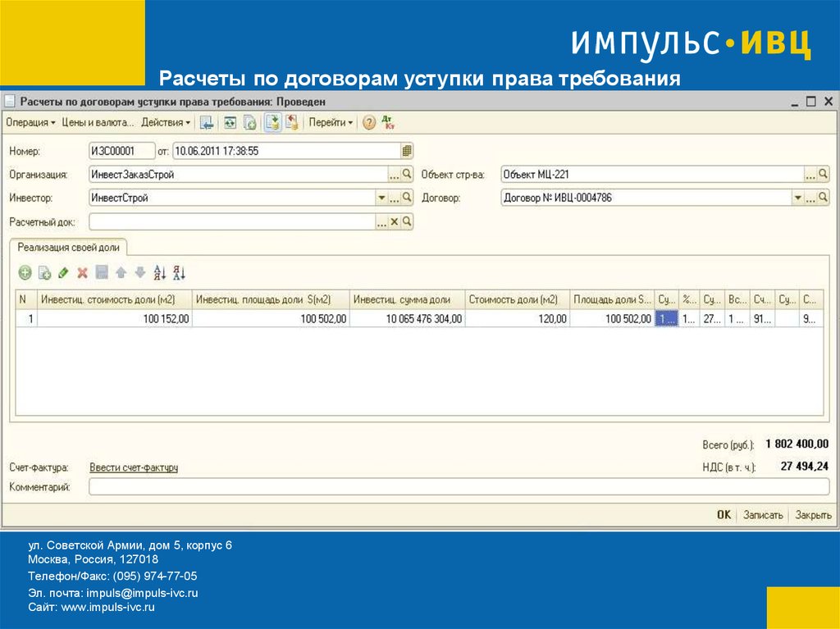Click the Записать button
Image resolution: width=840 pixels, height=629 pixels.
coord(763,515)
